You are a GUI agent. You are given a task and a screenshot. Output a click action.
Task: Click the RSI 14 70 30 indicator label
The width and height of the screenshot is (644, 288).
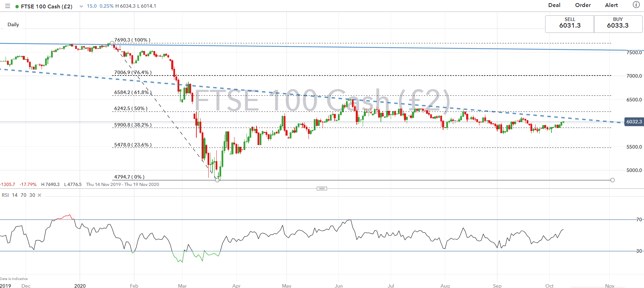[x=19, y=195]
